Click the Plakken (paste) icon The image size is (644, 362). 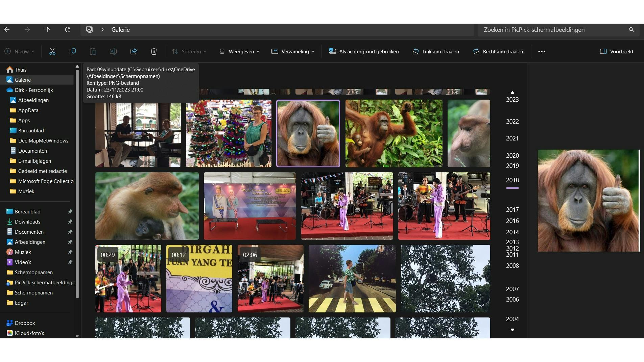93,51
